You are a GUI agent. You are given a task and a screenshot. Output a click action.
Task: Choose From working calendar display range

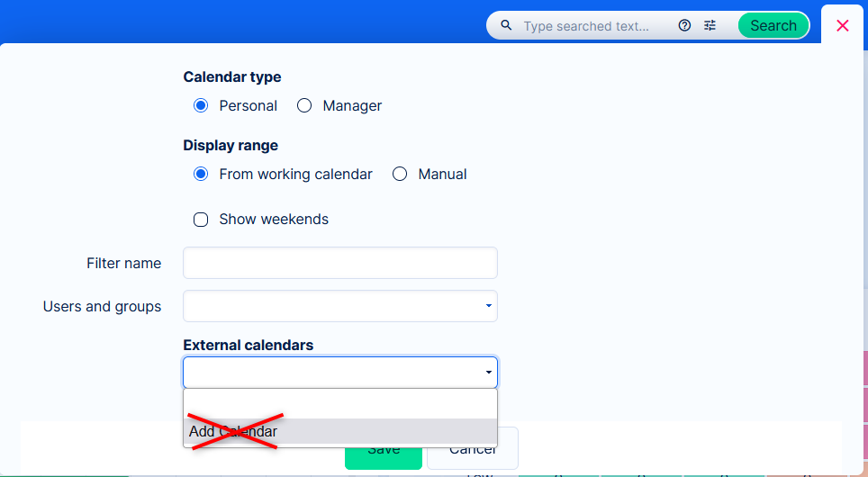201,175
